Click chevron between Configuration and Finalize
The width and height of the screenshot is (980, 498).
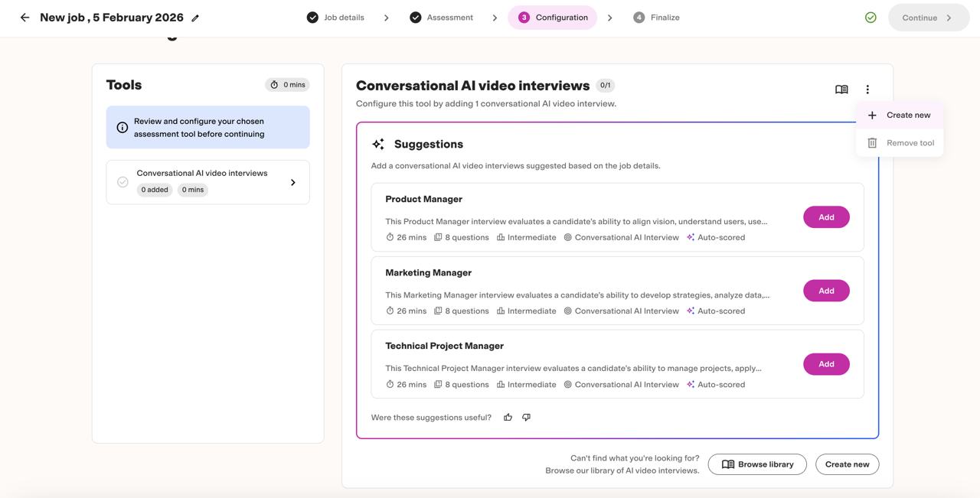click(x=610, y=18)
